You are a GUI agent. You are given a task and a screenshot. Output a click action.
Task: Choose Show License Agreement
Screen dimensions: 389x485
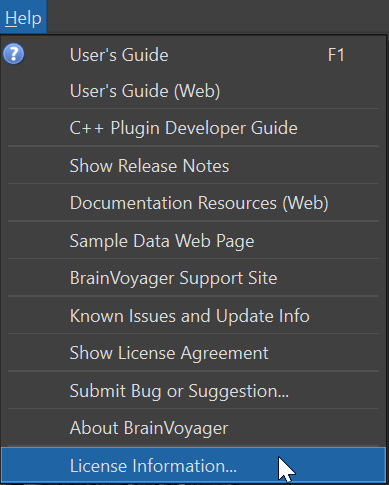click(x=193, y=353)
